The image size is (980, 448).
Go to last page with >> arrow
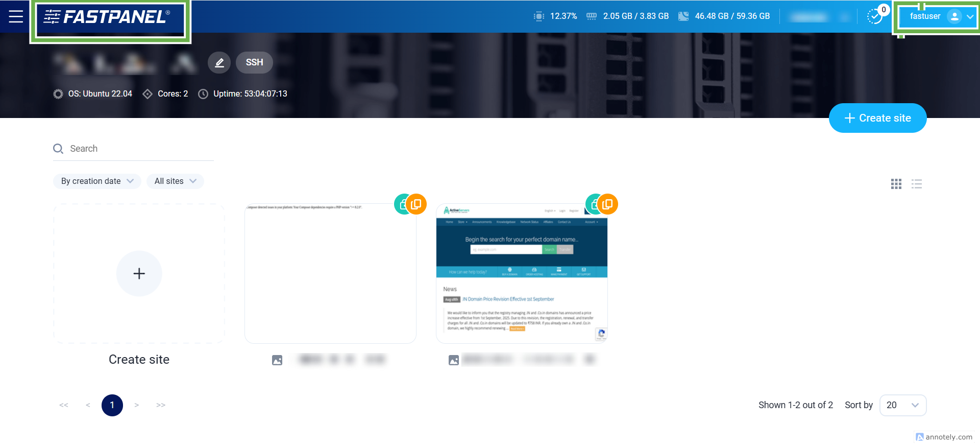click(161, 405)
